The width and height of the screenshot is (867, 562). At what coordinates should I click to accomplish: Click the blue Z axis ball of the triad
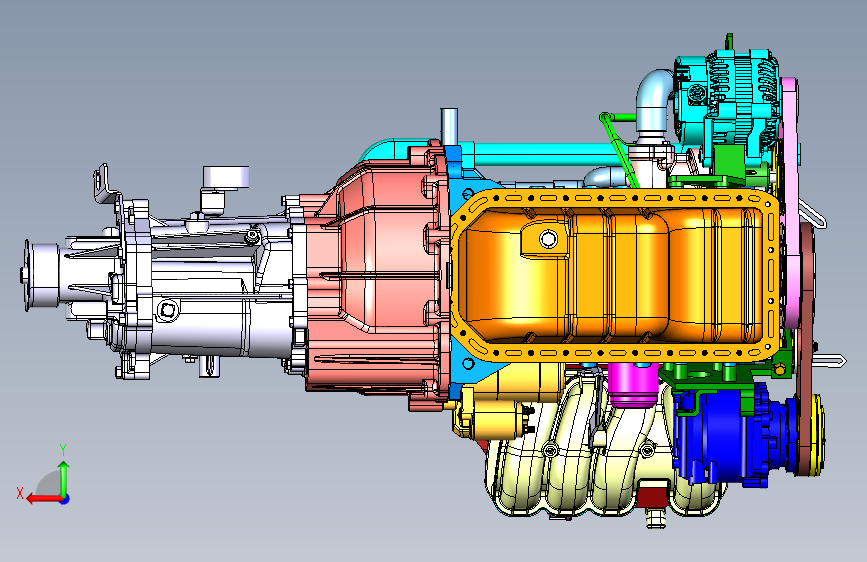click(65, 499)
